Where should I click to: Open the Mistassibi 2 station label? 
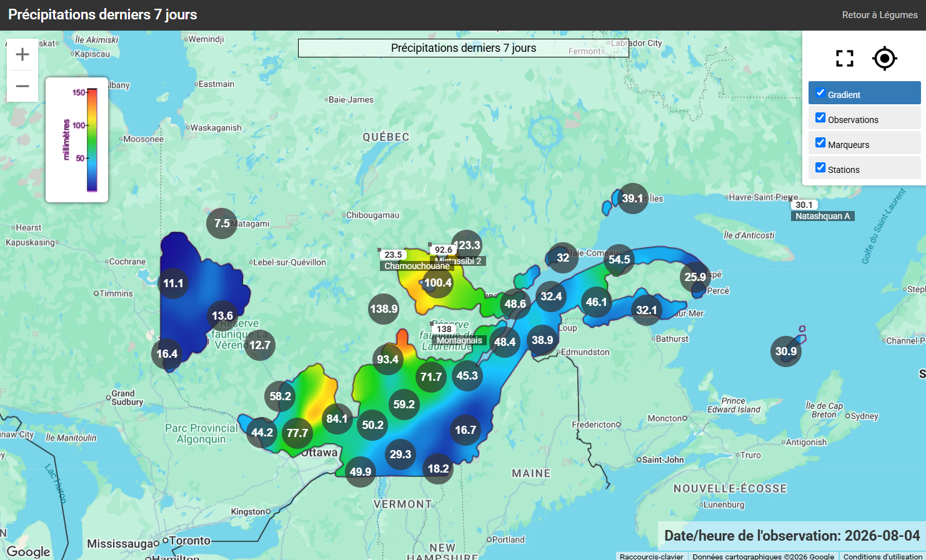(x=458, y=261)
